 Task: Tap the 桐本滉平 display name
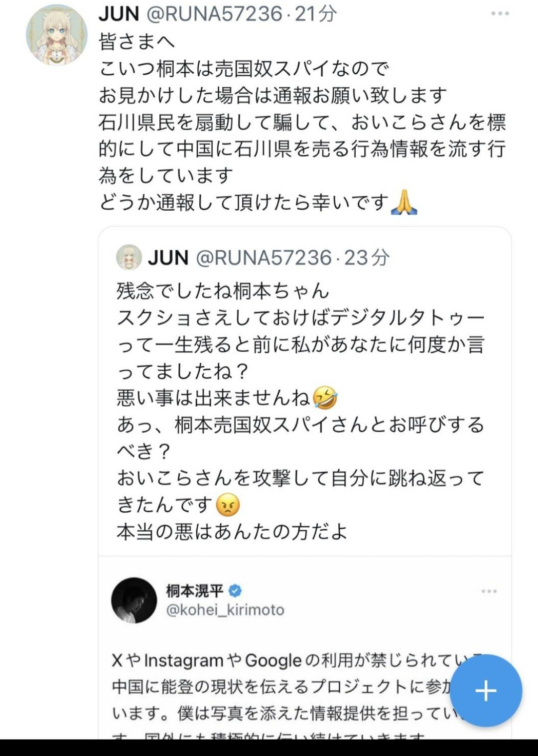195,591
